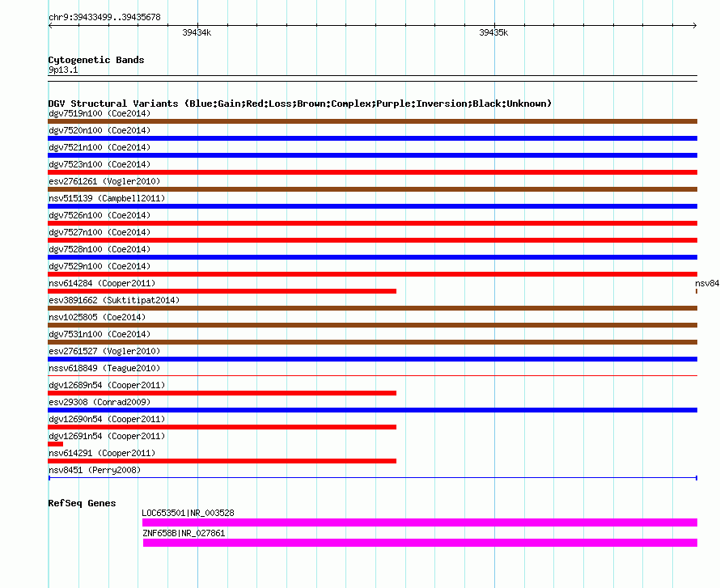Open nsv614291 (Cooper2011) variant
Image resolution: width=720 pixels, height=588 pixels.
[x=102, y=453]
